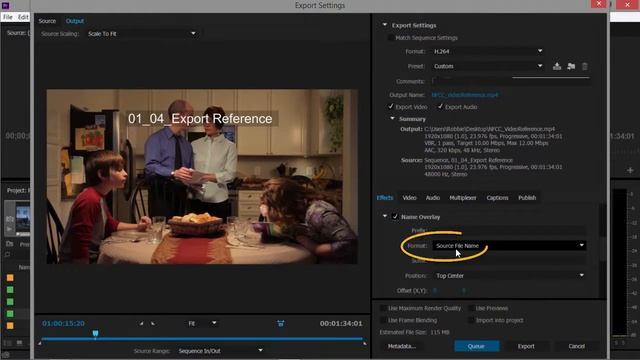Disable the Name Overlay checkbox
640x360 pixels.
point(395,217)
